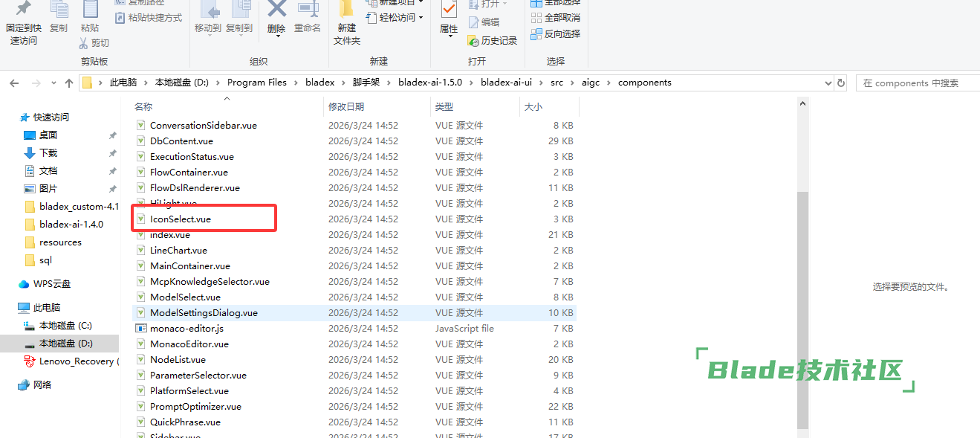980x438 pixels.
Task: Refresh the current folder view
Action: point(841,83)
